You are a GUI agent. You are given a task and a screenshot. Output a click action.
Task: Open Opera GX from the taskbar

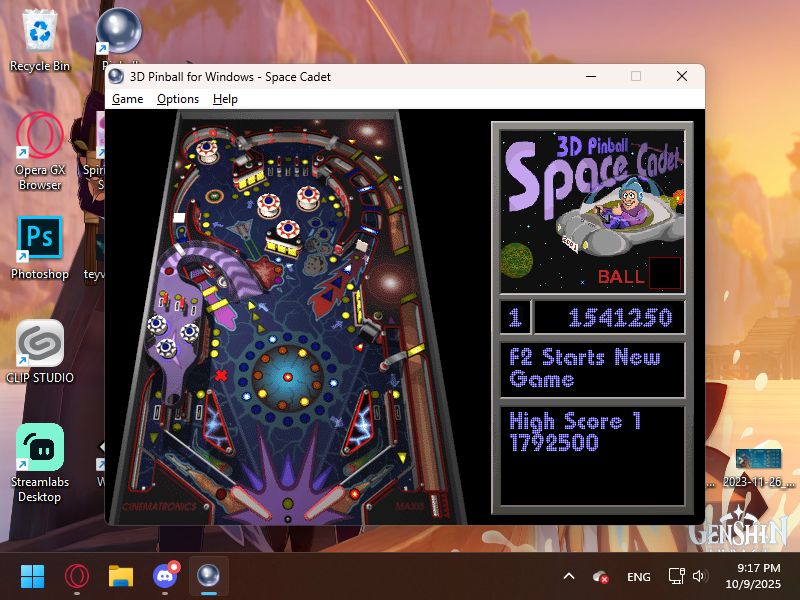[x=77, y=577]
